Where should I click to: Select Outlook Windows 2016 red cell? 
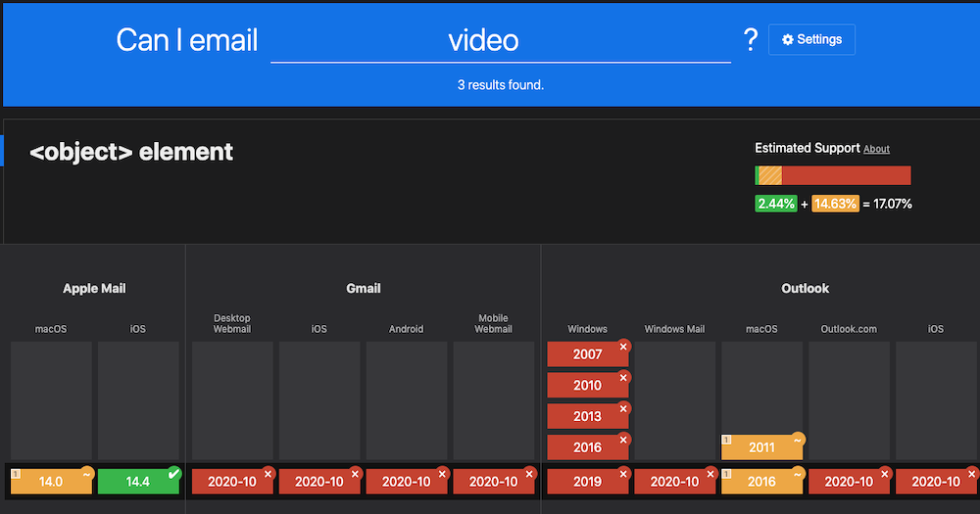587,447
